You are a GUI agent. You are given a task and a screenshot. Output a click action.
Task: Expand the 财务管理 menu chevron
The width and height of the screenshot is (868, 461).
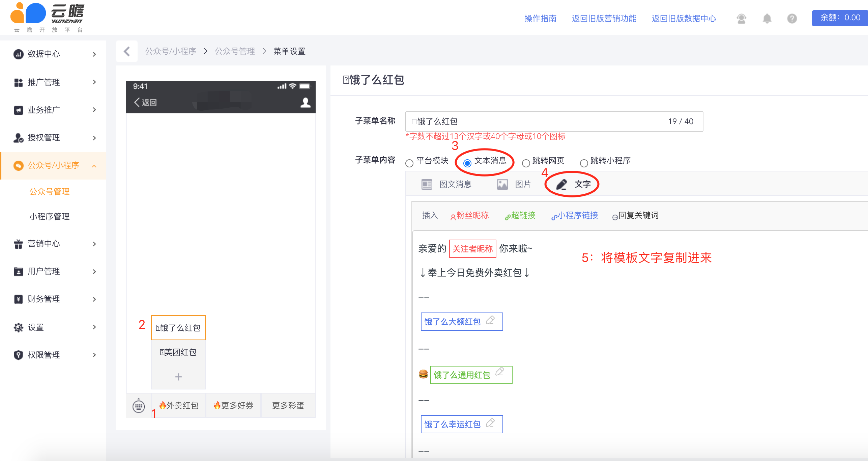click(x=94, y=299)
